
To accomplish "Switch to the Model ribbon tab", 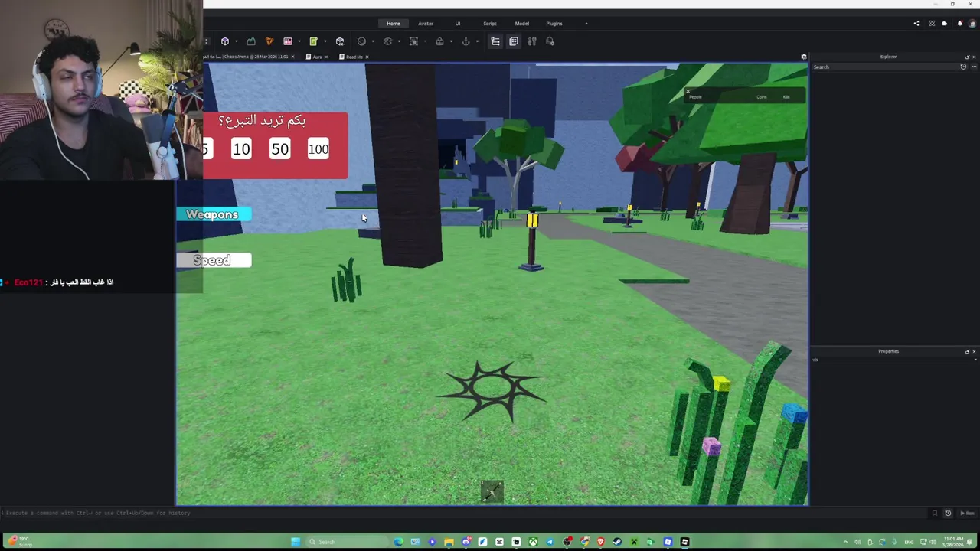I will pyautogui.click(x=522, y=24).
